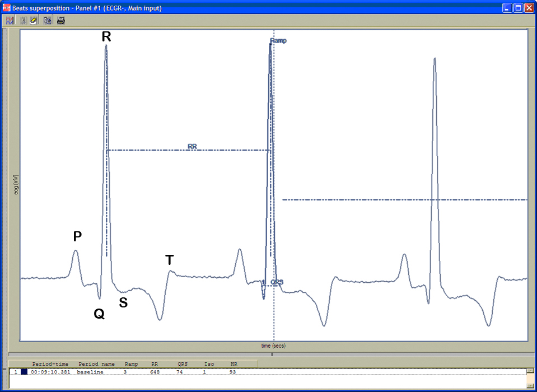Click the application icon in title bar

[7, 8]
